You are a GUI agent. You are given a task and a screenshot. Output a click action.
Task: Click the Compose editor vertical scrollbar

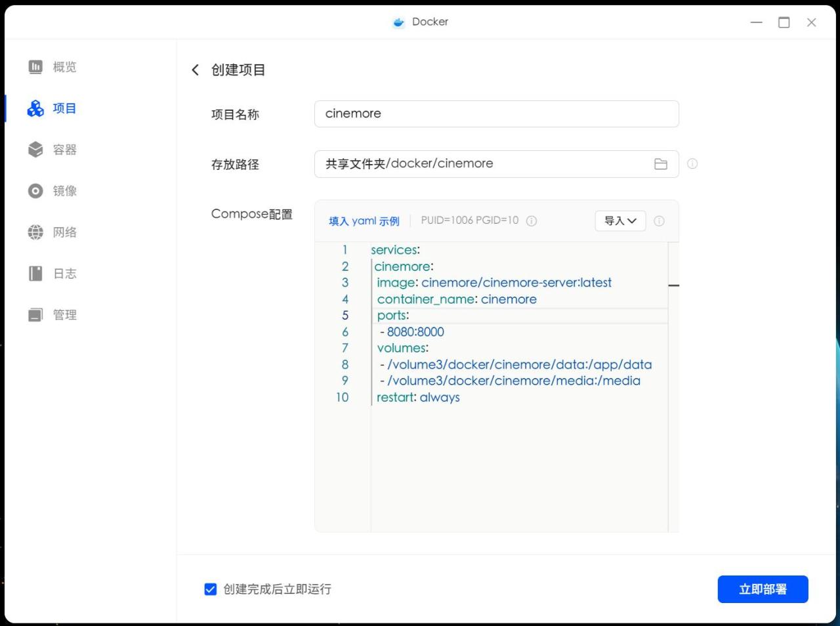673,387
